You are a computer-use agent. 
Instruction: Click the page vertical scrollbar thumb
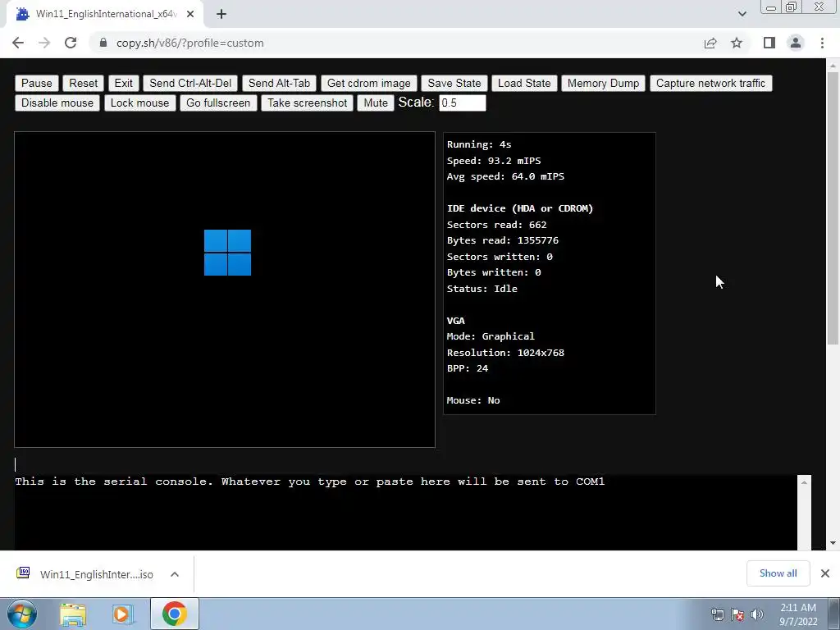[x=833, y=208]
